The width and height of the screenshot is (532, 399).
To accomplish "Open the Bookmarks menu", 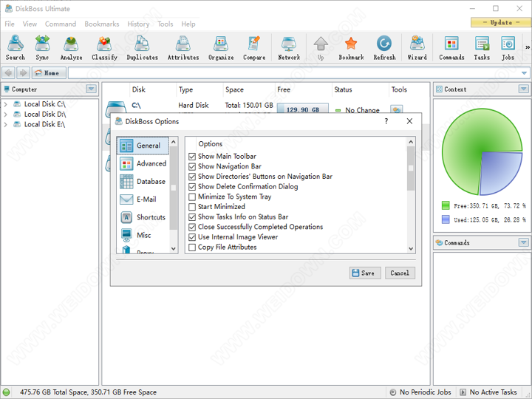I will click(x=102, y=24).
